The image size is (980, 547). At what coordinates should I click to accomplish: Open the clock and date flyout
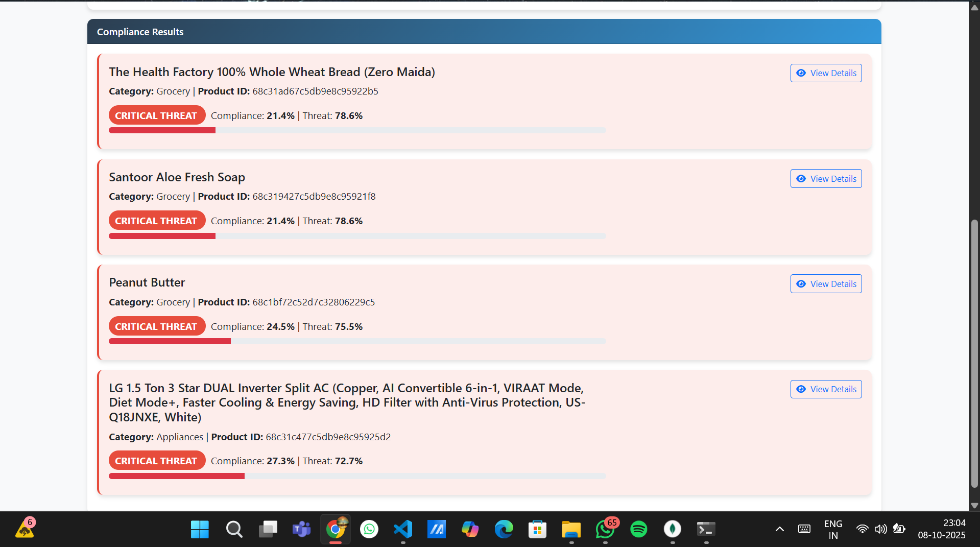[x=941, y=529]
